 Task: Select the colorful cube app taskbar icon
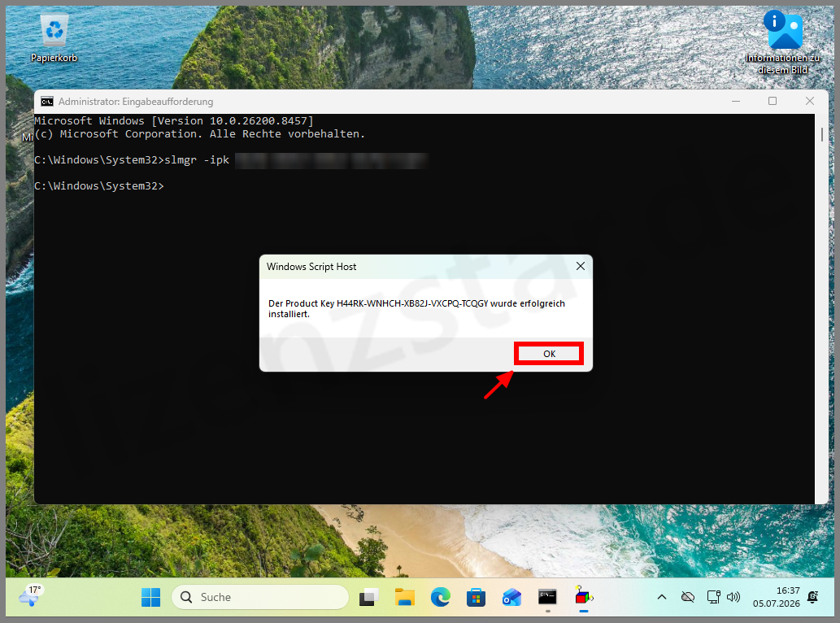click(x=583, y=597)
